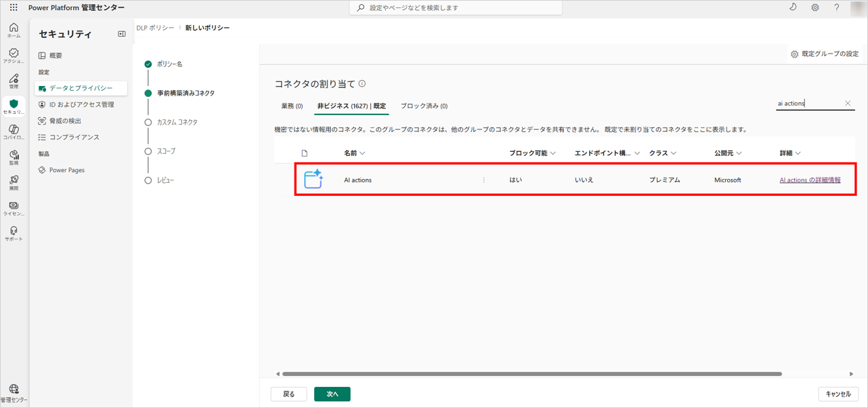The width and height of the screenshot is (868, 408).
Task: Open the AI actions の詳細情報 link
Action: (810, 180)
